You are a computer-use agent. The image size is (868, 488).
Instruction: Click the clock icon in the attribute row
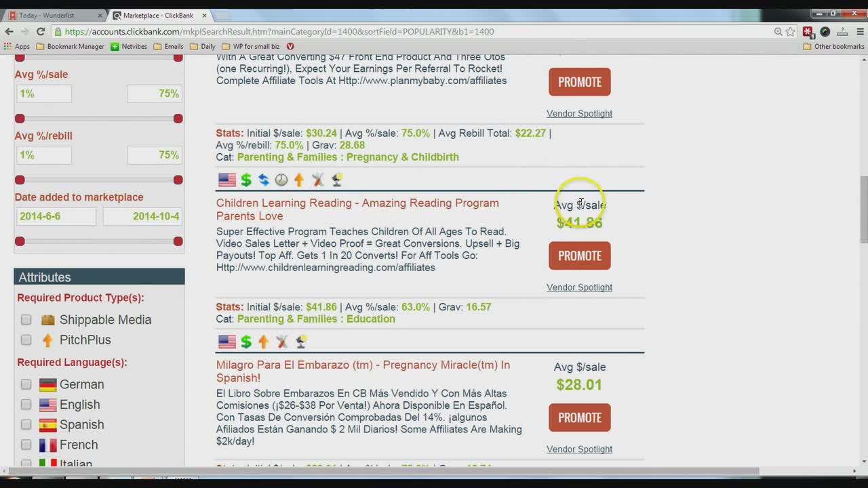(281, 180)
